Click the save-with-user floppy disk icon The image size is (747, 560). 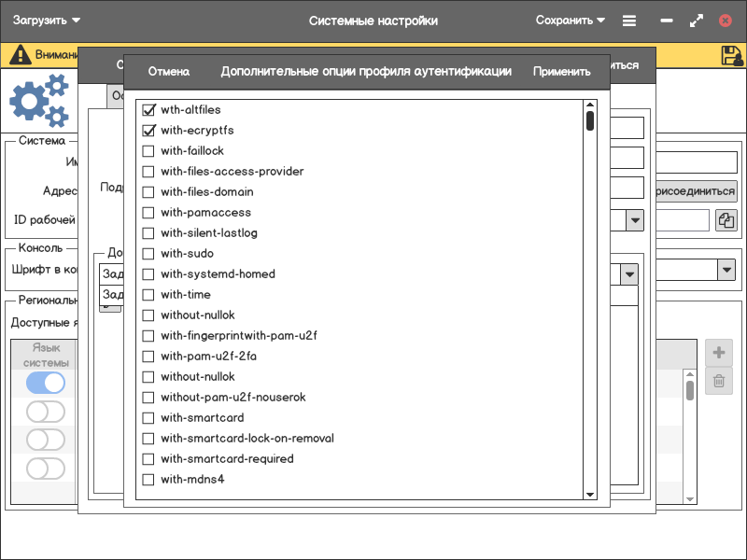click(732, 55)
